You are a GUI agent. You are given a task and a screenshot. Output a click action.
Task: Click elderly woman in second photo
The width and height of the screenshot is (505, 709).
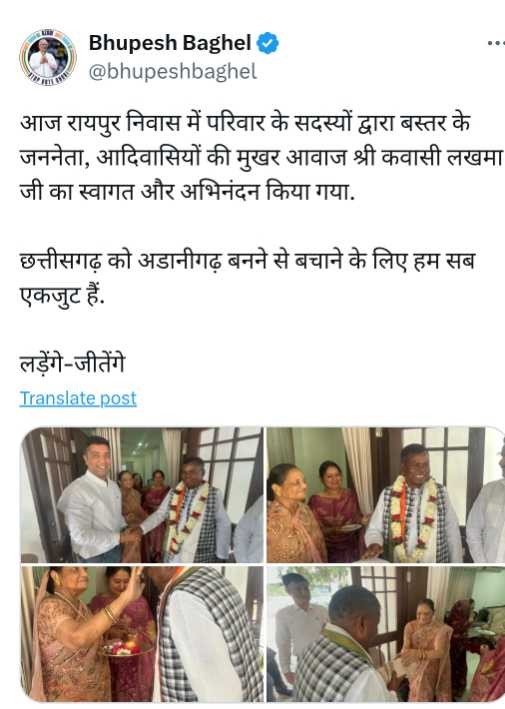pos(293,513)
